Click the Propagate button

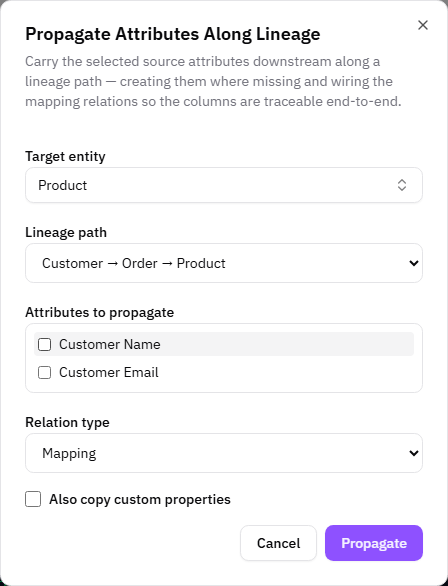[x=374, y=543]
